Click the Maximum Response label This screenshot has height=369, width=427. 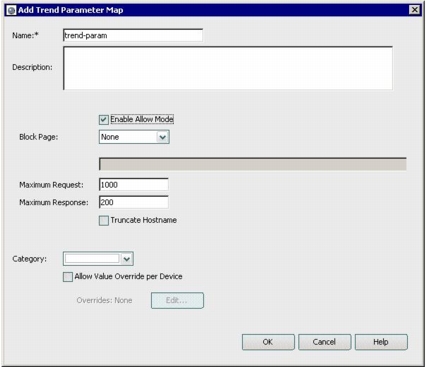54,202
